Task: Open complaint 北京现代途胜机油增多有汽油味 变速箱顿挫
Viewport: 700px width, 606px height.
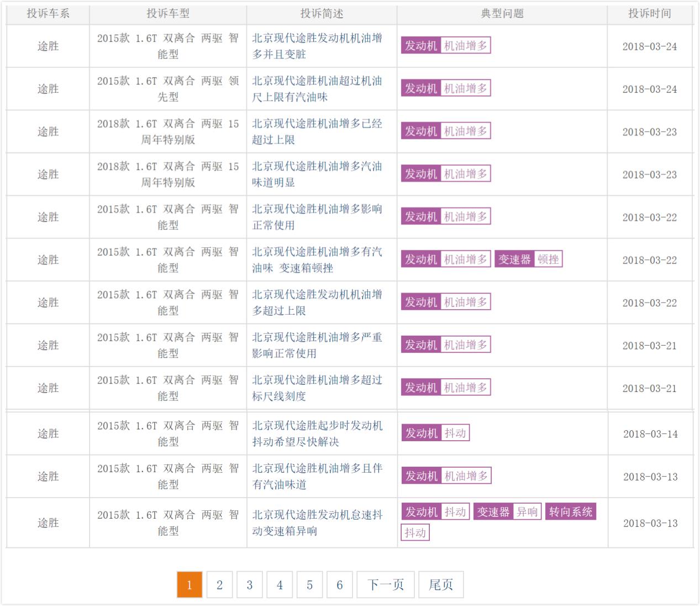Action: 317,260
